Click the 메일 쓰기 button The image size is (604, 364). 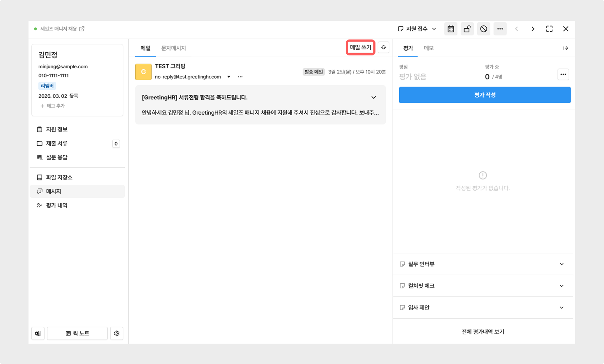pos(361,47)
